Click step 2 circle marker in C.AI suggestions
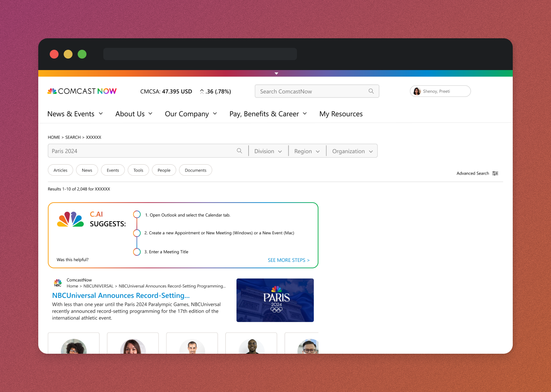Viewport: 551px width, 392px height. coord(137,233)
